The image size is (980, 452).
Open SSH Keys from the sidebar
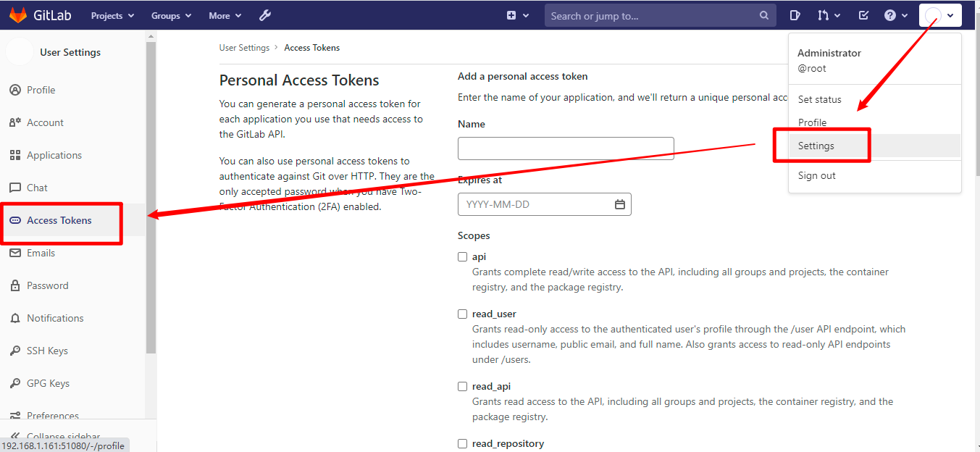(47, 351)
